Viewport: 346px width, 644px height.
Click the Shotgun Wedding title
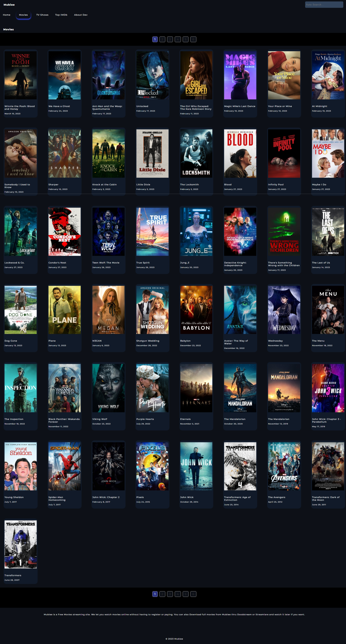(x=148, y=341)
